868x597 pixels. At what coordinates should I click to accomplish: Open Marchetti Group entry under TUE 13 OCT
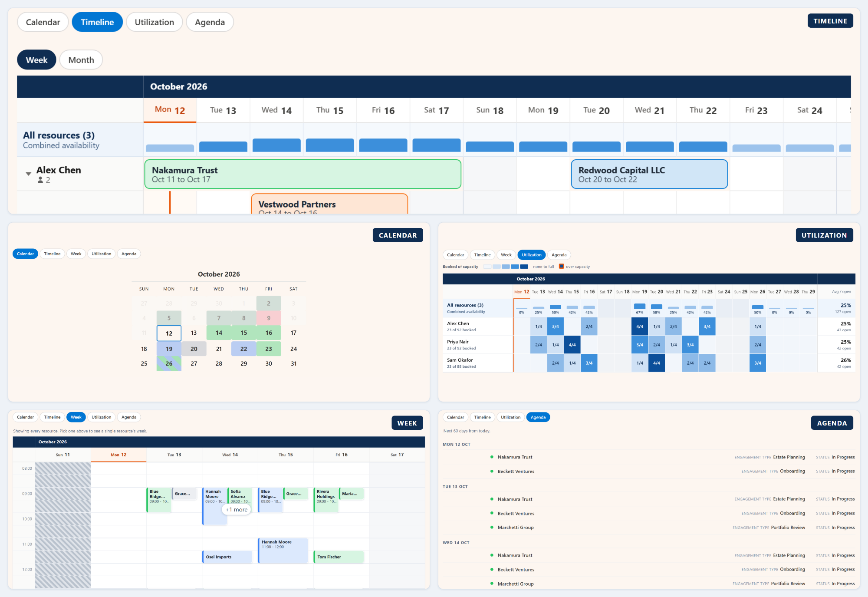(649, 528)
